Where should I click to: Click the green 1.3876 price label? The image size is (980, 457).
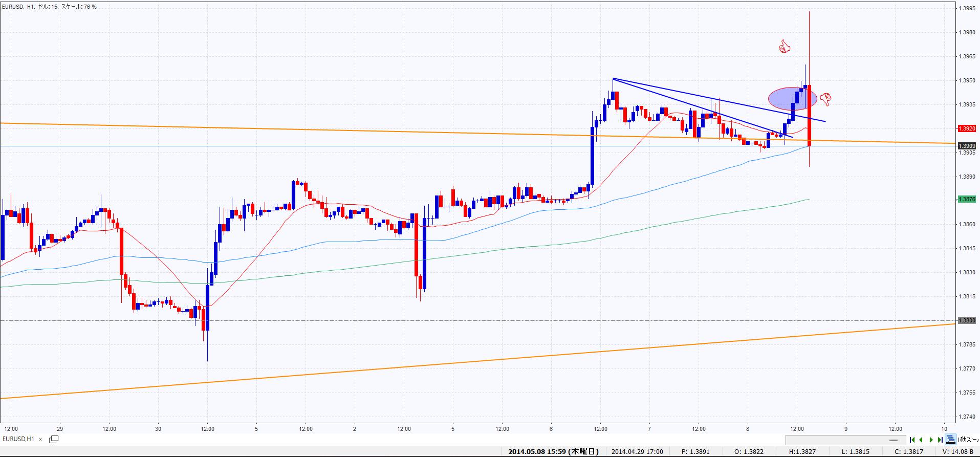(967, 199)
